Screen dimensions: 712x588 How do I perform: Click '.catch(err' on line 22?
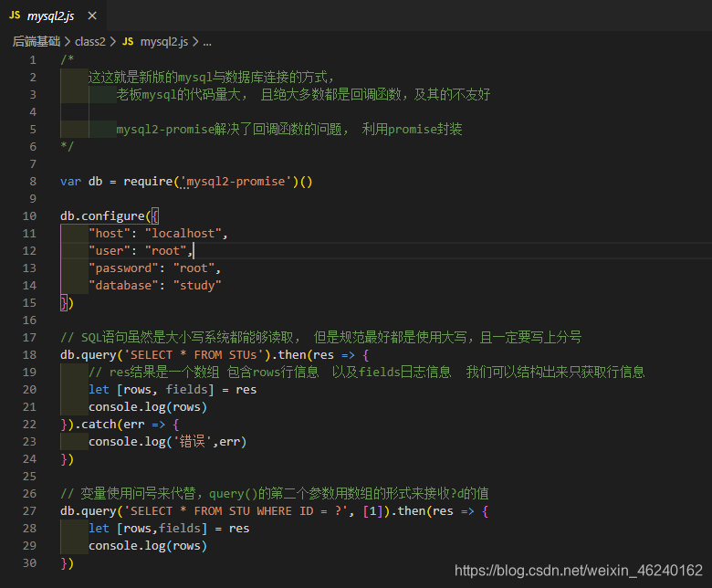point(110,425)
